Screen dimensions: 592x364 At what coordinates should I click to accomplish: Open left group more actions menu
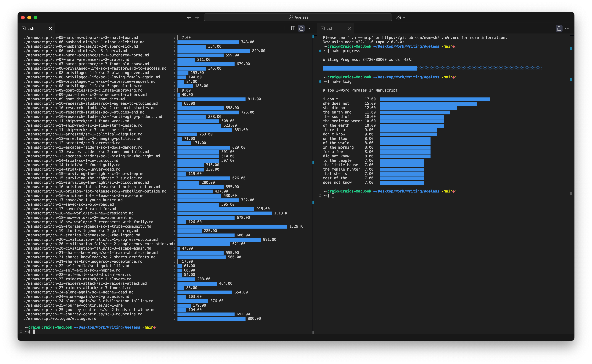click(310, 28)
